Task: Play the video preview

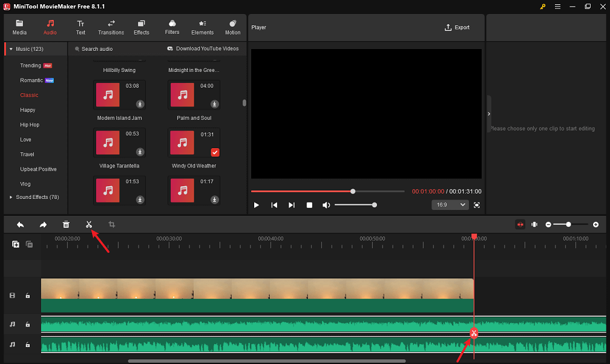Action: tap(257, 205)
